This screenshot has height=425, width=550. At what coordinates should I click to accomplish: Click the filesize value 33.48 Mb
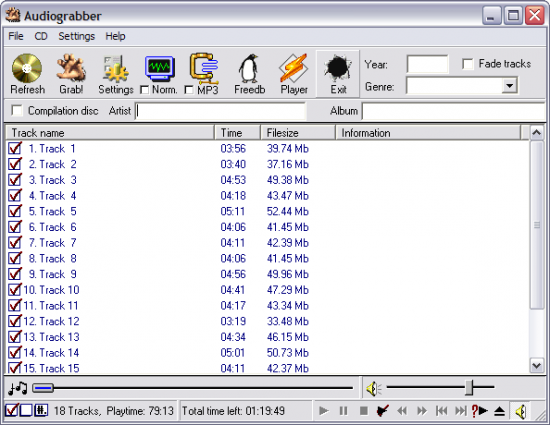[287, 321]
